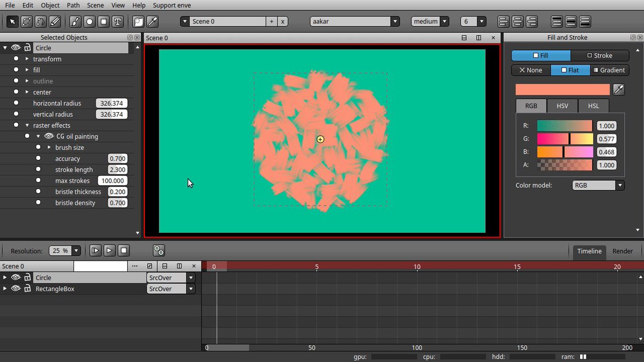The height and width of the screenshot is (362, 644).
Task: Align text right icon
Action: pos(531,21)
